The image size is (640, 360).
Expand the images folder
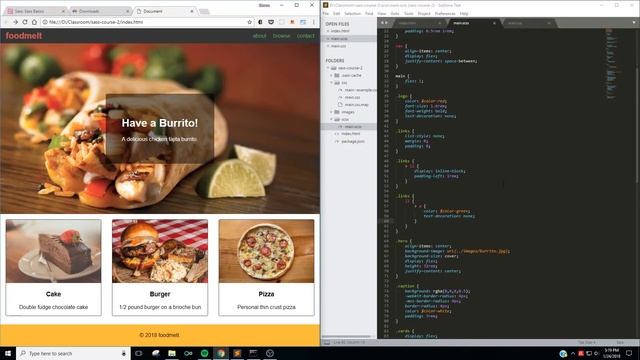click(x=331, y=112)
